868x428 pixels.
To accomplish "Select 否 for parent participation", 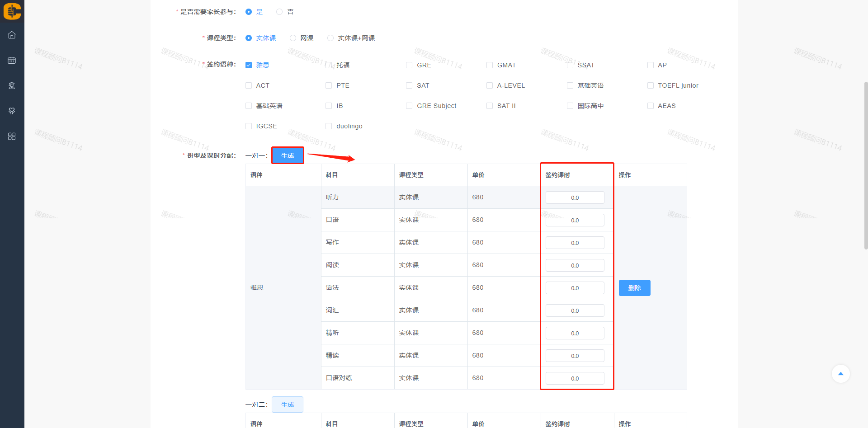I will (279, 12).
